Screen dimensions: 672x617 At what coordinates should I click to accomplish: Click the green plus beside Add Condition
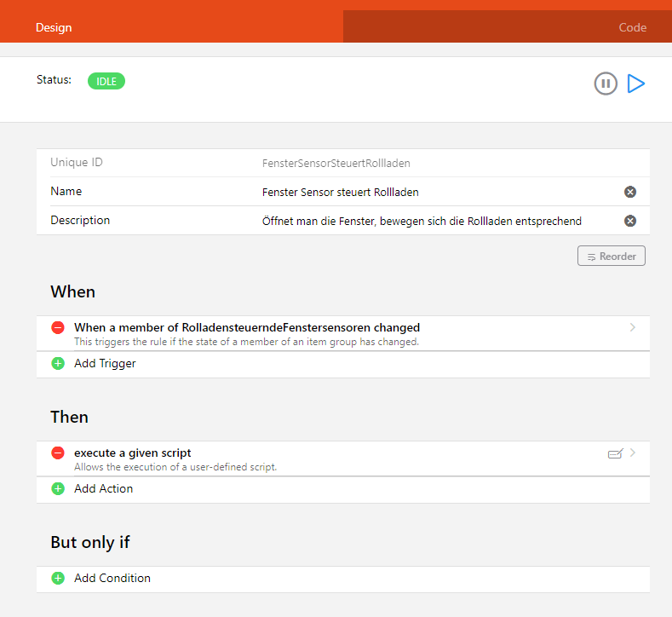58,578
